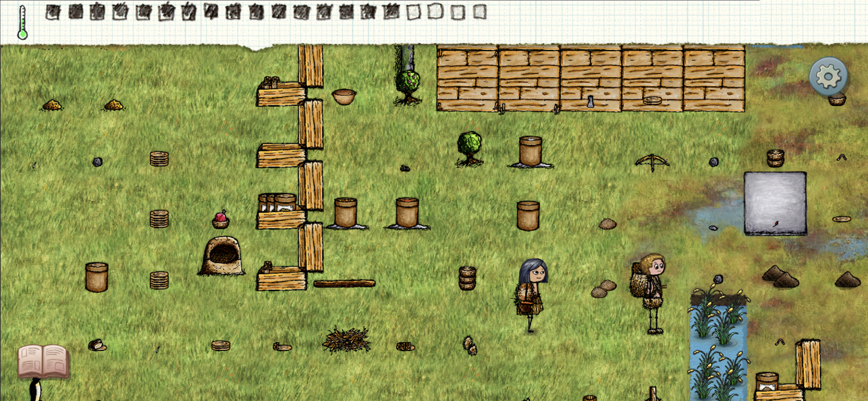Take the flat plate below the kiln

(221, 346)
